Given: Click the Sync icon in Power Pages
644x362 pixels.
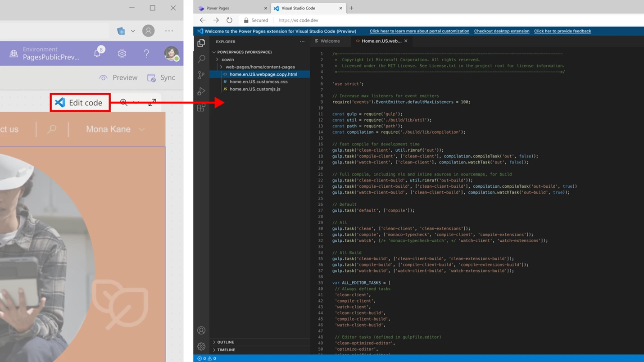Looking at the screenshot, I should point(161,77).
